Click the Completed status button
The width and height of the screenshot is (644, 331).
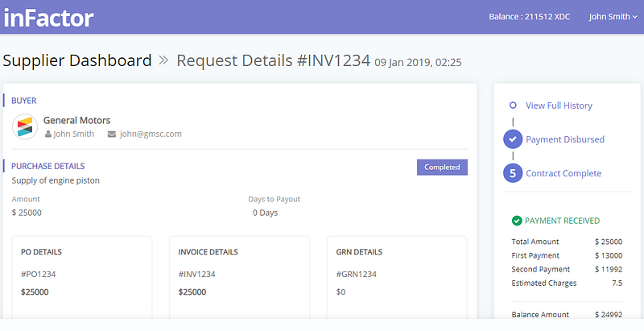[x=442, y=168]
